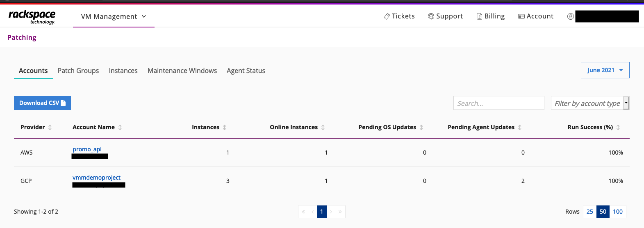This screenshot has height=228, width=644.
Task: Set rows per page to 25
Action: 590,212
